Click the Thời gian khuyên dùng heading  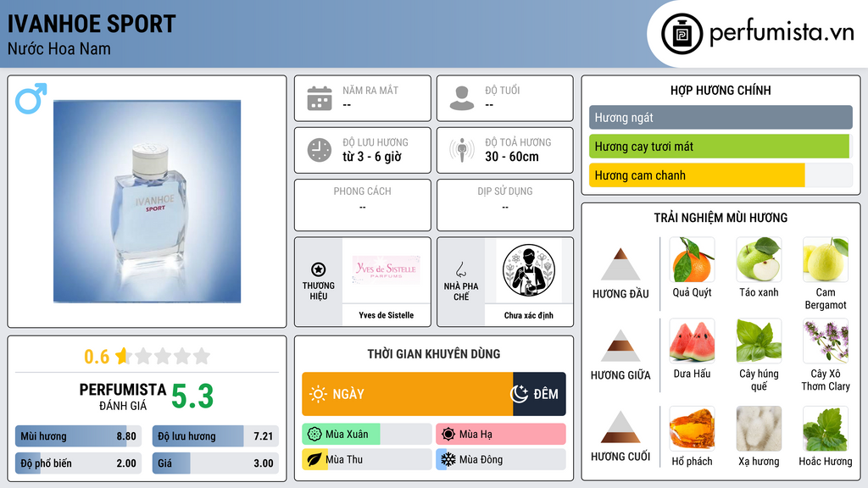434,354
